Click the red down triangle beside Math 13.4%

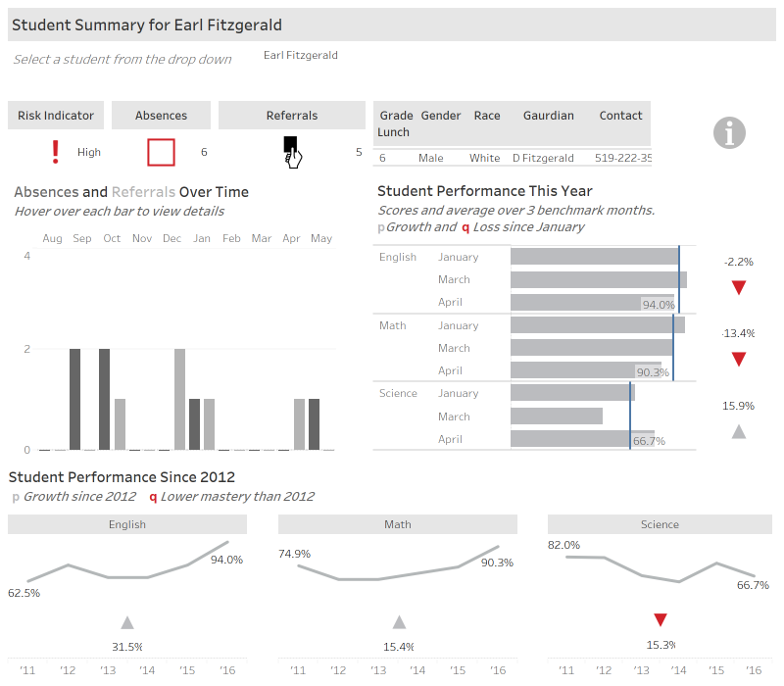(739, 359)
